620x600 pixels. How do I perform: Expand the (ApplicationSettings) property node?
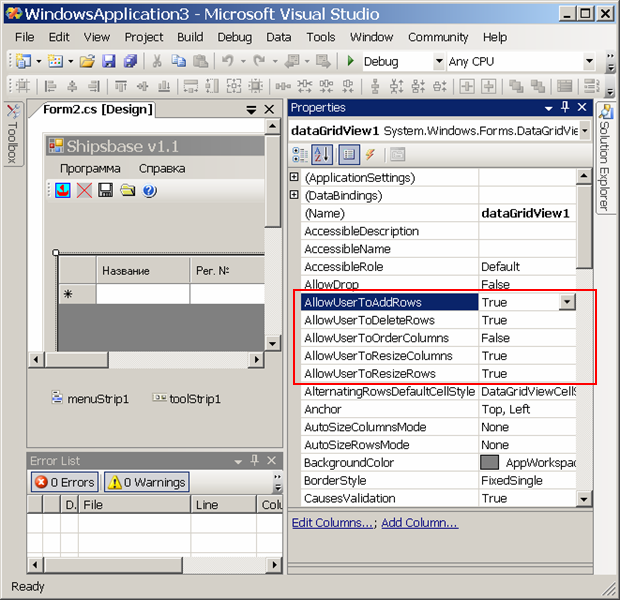(x=295, y=177)
